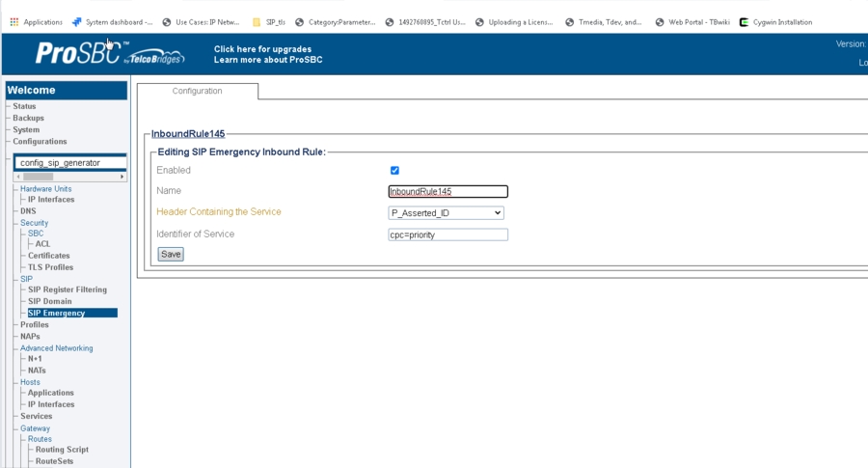The image size is (868, 468).
Task: Expand the Security tree section
Action: coord(34,223)
